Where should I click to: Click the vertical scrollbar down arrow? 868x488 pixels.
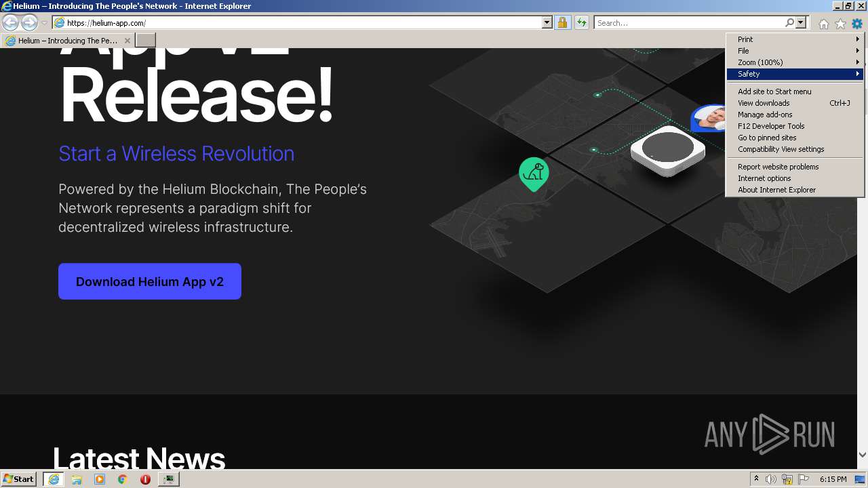[863, 455]
